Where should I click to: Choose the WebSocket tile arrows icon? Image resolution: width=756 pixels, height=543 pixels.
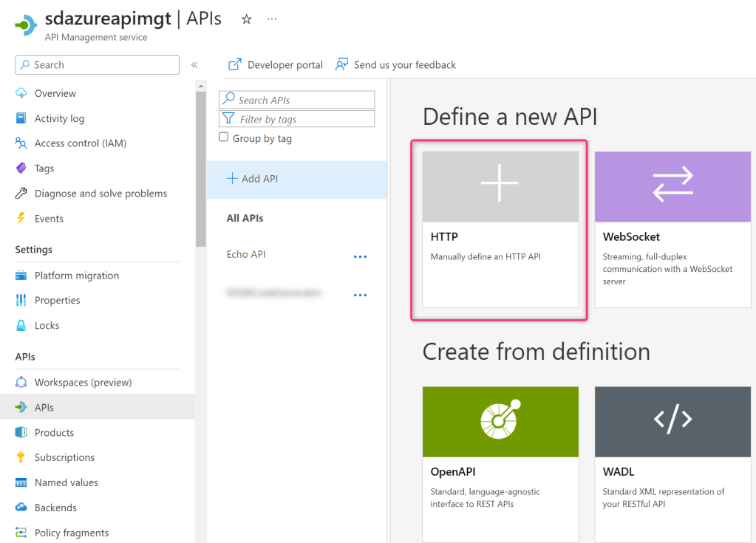(x=672, y=185)
